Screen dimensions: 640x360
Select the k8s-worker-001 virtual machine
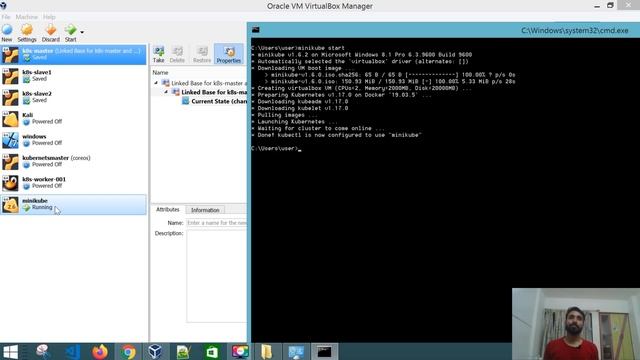coord(73,183)
